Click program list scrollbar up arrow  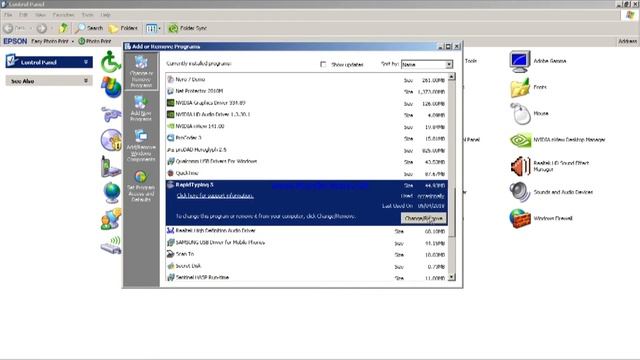click(x=451, y=77)
